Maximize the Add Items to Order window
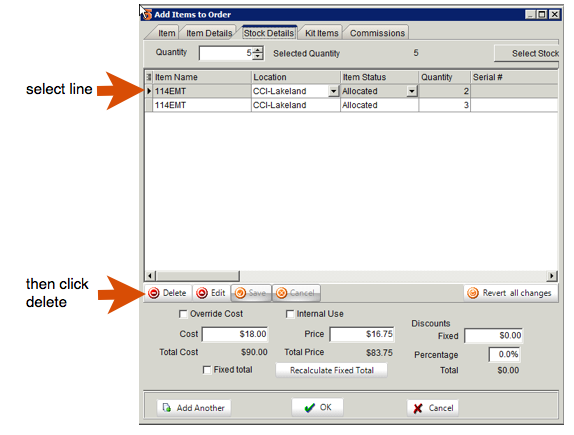The height and width of the screenshot is (435, 574). coord(543,14)
